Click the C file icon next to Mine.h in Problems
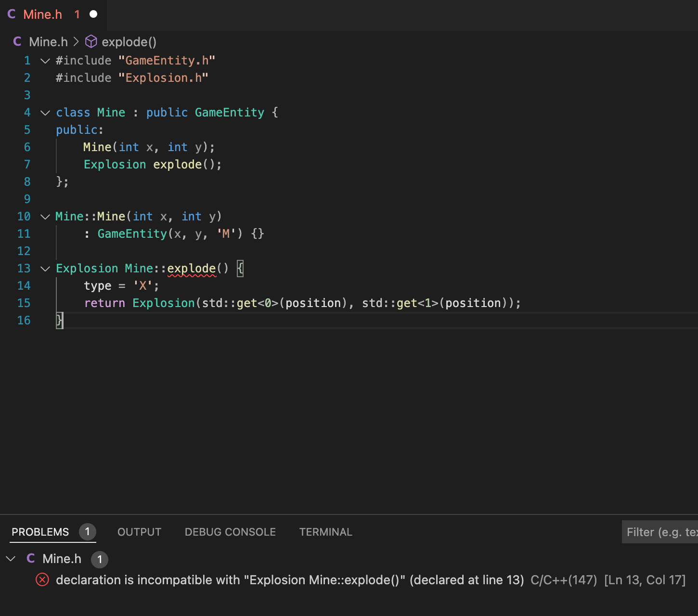The width and height of the screenshot is (698, 616). [31, 558]
